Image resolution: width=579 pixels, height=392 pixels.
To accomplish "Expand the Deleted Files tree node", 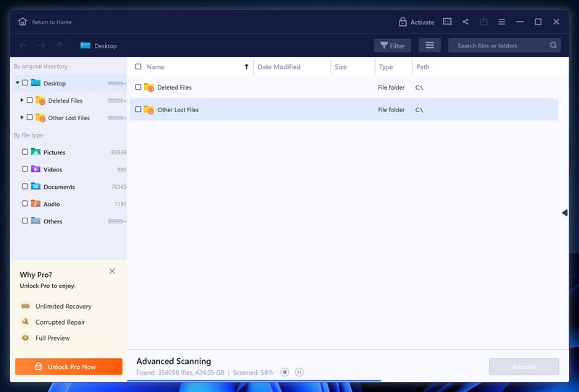I will 22,100.
